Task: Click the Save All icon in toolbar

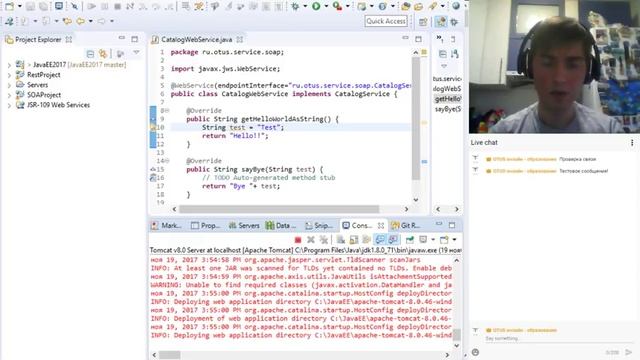Action: [x=43, y=6]
